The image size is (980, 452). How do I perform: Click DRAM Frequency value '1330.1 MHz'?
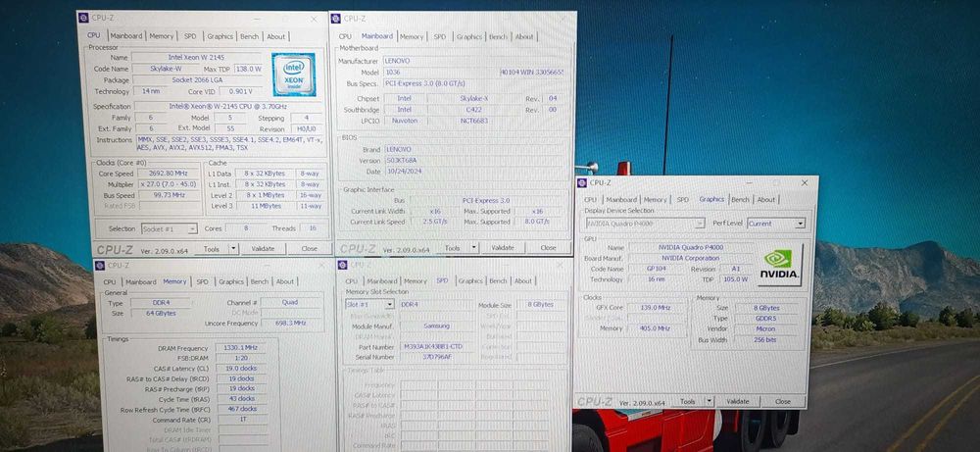tap(241, 348)
